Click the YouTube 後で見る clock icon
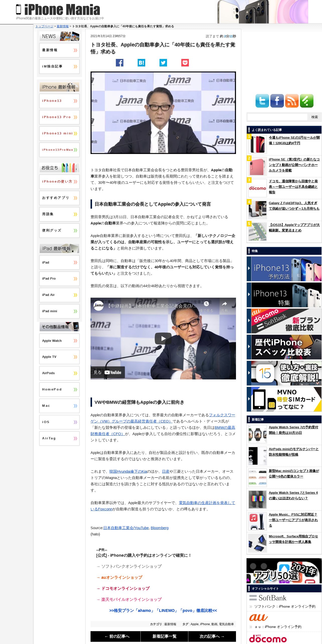Viewport: 322px width, 644px height. click(x=206, y=304)
